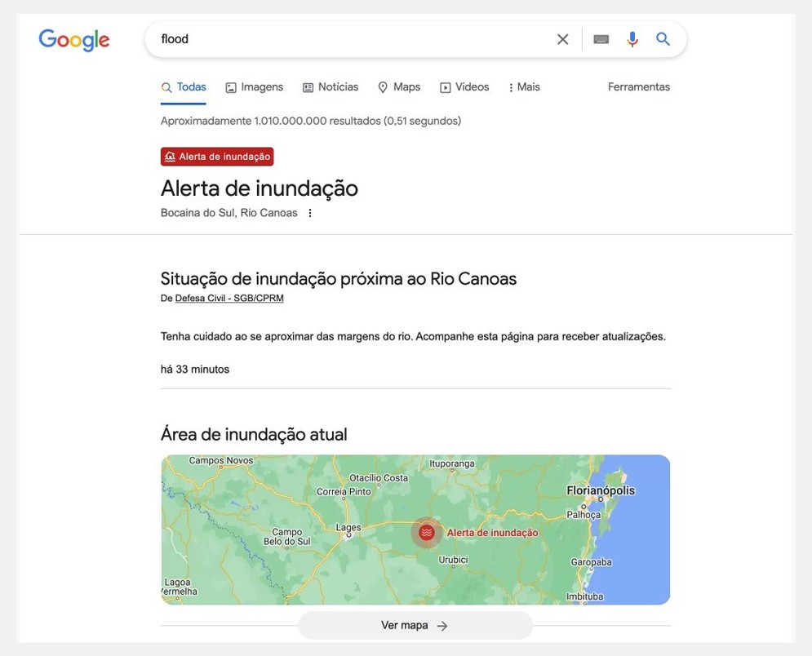Click the Imbituba map label
Screen dimensions: 812x656
[x=584, y=596]
